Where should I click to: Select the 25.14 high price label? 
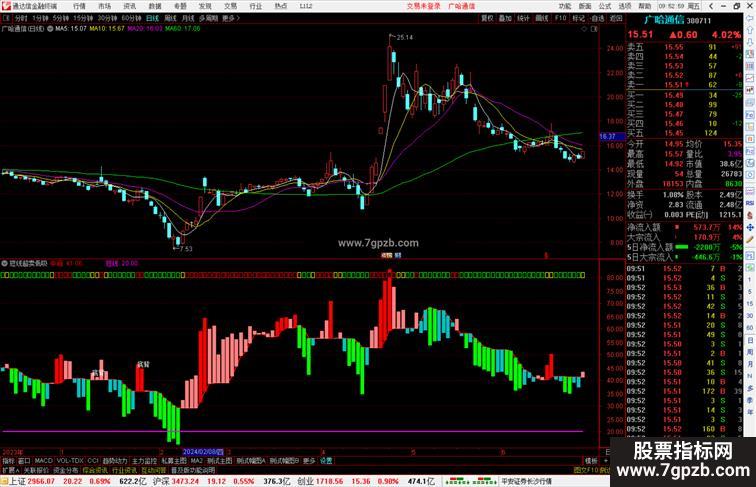click(405, 37)
